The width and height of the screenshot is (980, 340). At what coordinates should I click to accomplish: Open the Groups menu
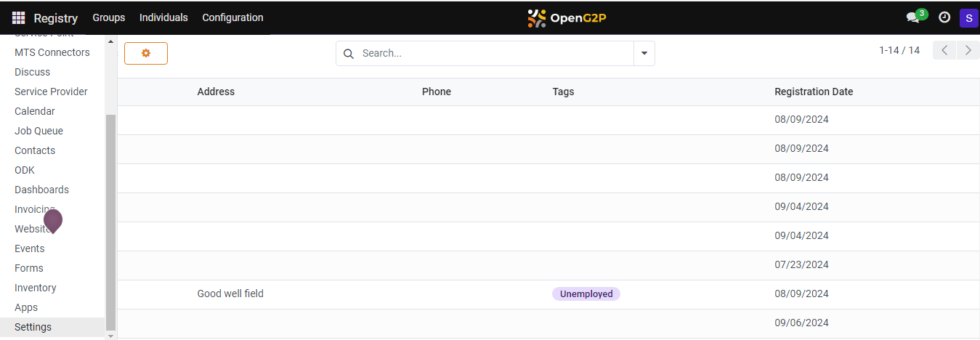click(x=109, y=17)
